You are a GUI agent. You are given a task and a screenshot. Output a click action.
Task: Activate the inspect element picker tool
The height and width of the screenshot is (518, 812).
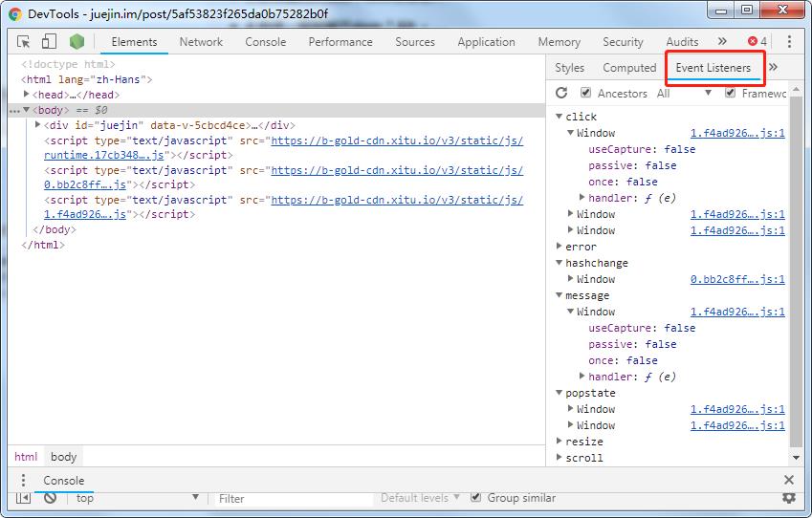click(x=24, y=42)
